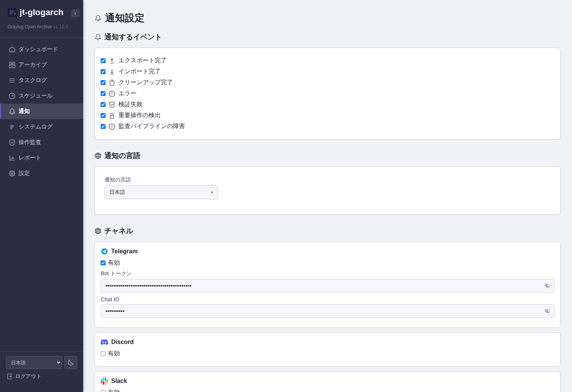The width and height of the screenshot is (572, 392).
Task: Uncheck インポート完了 checkbox
Action: (x=103, y=72)
